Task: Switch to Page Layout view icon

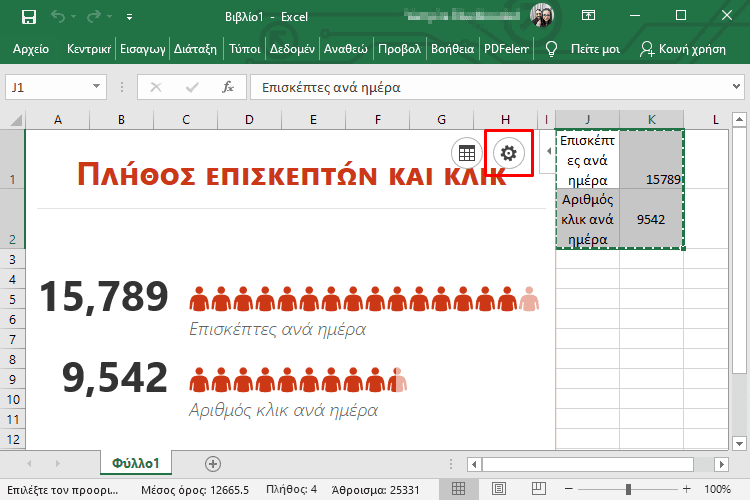Action: (x=498, y=489)
